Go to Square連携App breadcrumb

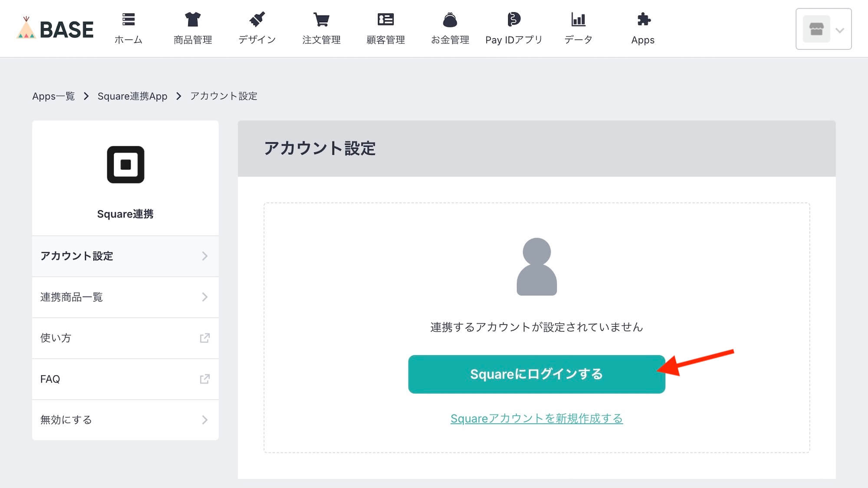coord(132,96)
